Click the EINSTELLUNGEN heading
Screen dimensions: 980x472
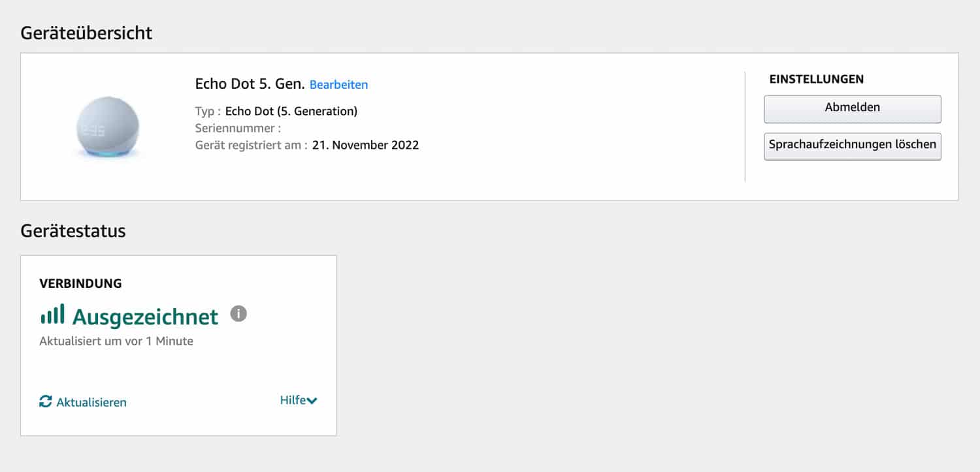pyautogui.click(x=816, y=79)
